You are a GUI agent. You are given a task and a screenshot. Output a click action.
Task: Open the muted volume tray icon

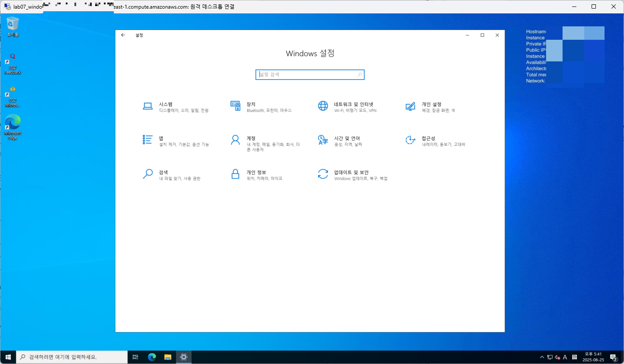tap(557, 357)
